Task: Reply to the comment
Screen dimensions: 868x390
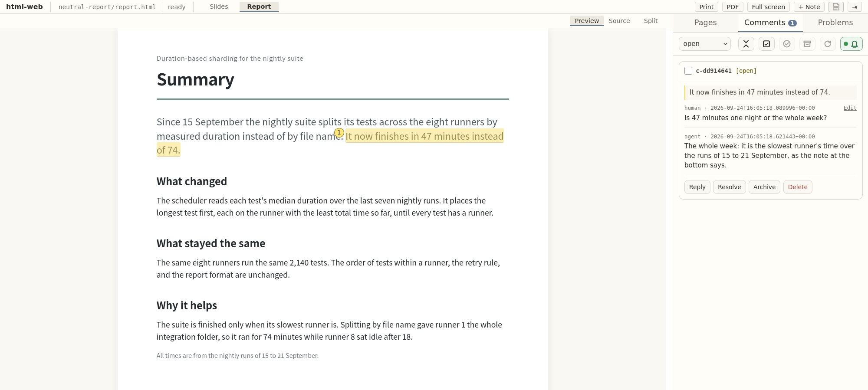Action: pyautogui.click(x=697, y=187)
